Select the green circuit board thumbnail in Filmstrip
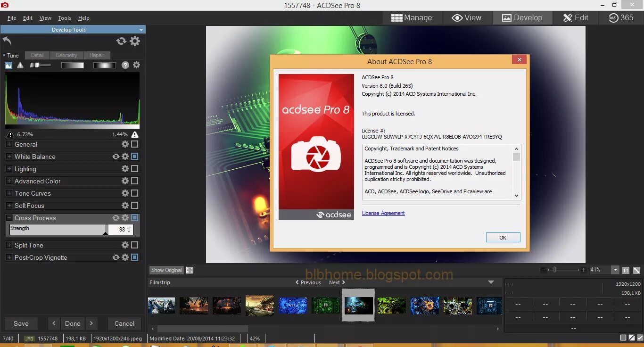 tap(325, 306)
